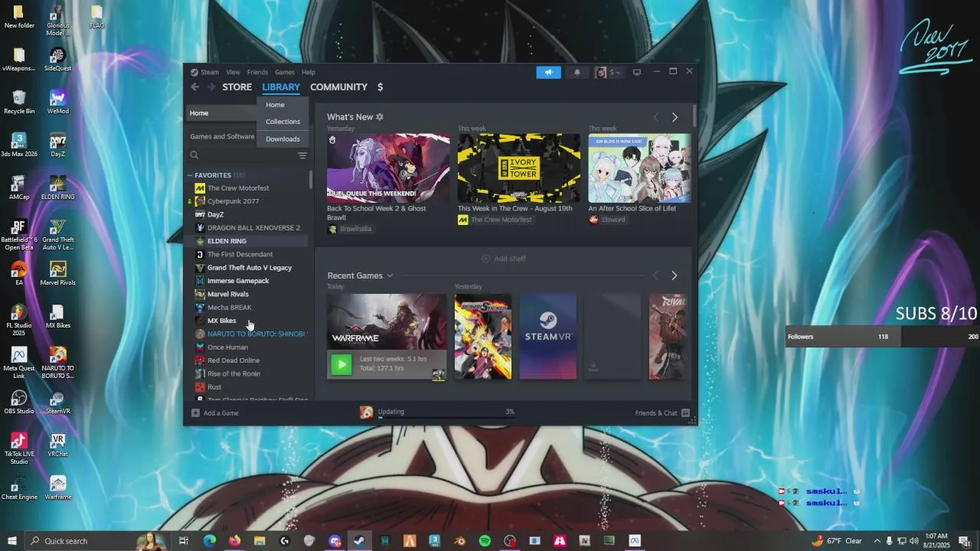Open Ivory Tower news thumbnail
This screenshot has width=980, height=551.
[518, 168]
